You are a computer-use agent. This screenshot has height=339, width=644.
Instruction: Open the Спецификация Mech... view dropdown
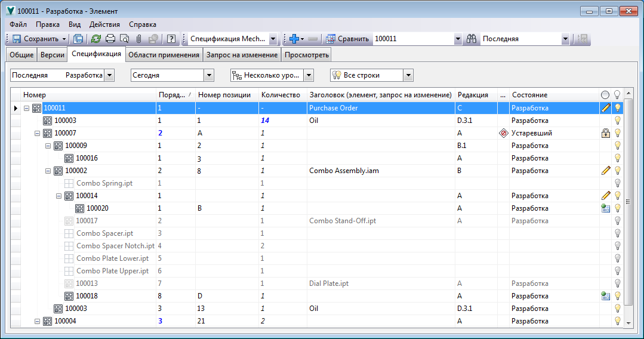click(273, 39)
